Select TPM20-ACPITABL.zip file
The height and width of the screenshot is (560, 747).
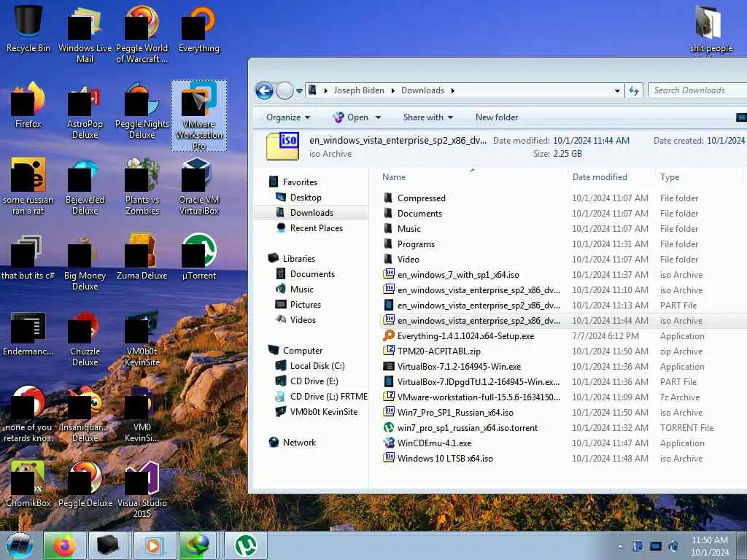tap(438, 351)
